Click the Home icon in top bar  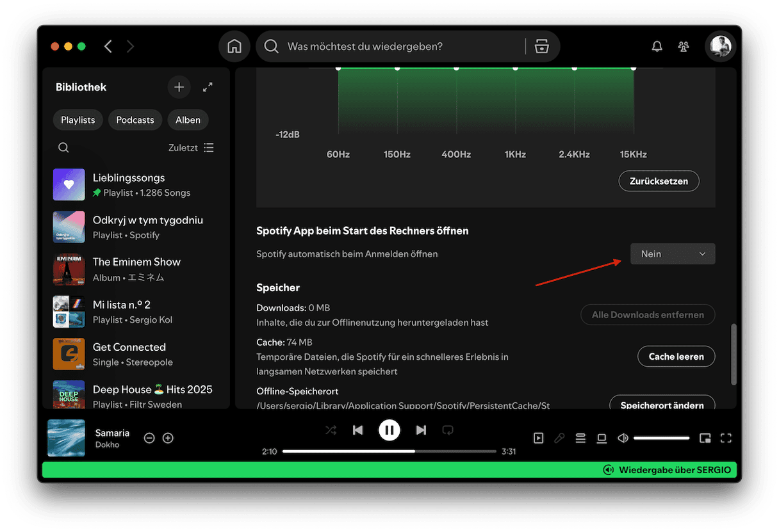pos(234,47)
